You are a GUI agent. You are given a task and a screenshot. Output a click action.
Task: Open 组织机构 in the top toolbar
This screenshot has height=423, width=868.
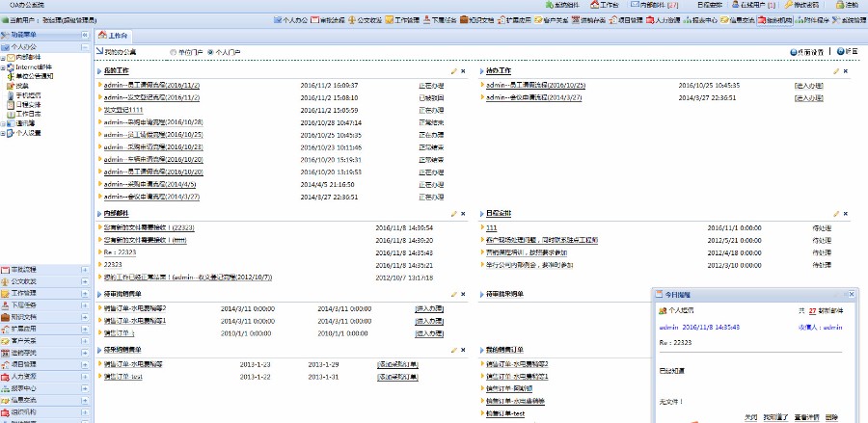(775, 20)
